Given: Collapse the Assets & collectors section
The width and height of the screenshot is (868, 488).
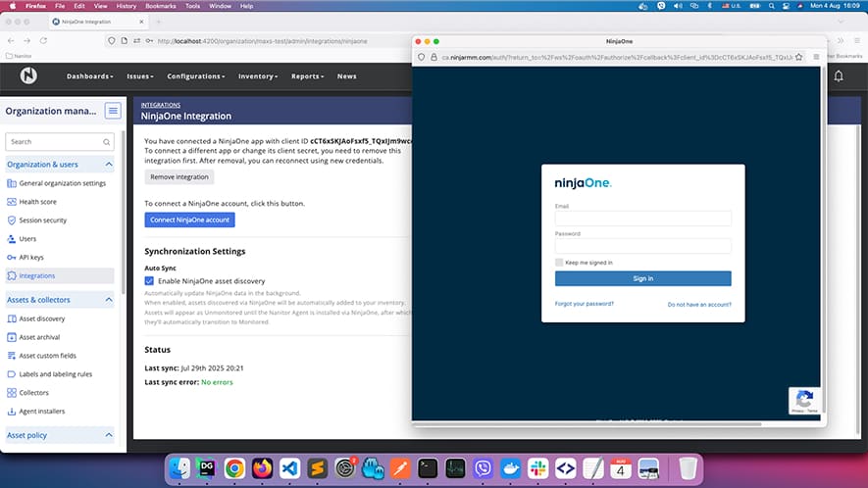Looking at the screenshot, I should tap(108, 299).
